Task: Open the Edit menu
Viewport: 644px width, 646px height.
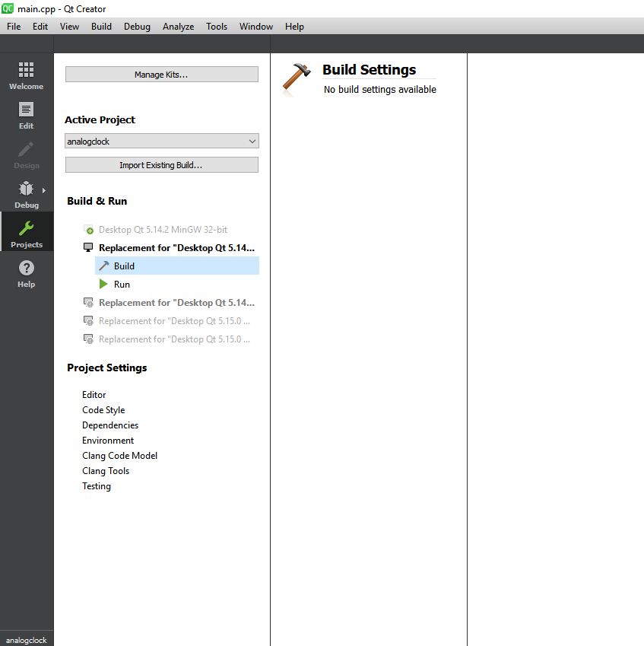Action: (x=40, y=27)
